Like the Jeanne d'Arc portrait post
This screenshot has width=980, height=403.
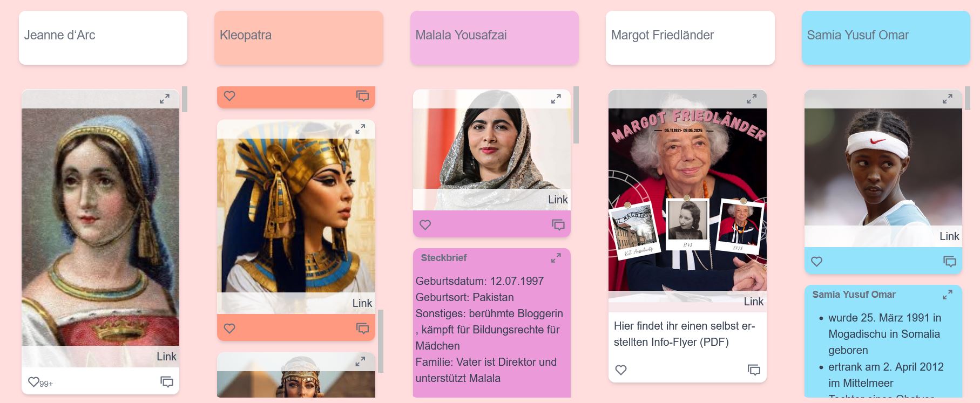coord(33,382)
